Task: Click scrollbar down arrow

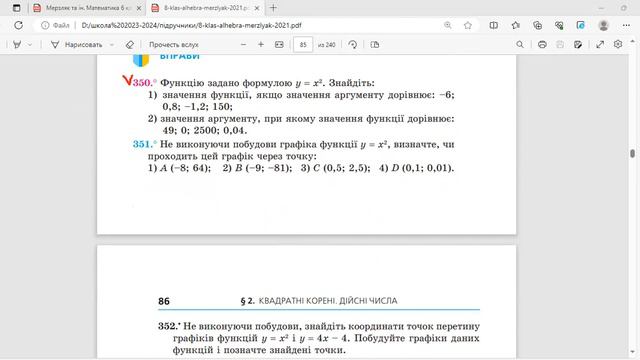Action: coord(632,351)
